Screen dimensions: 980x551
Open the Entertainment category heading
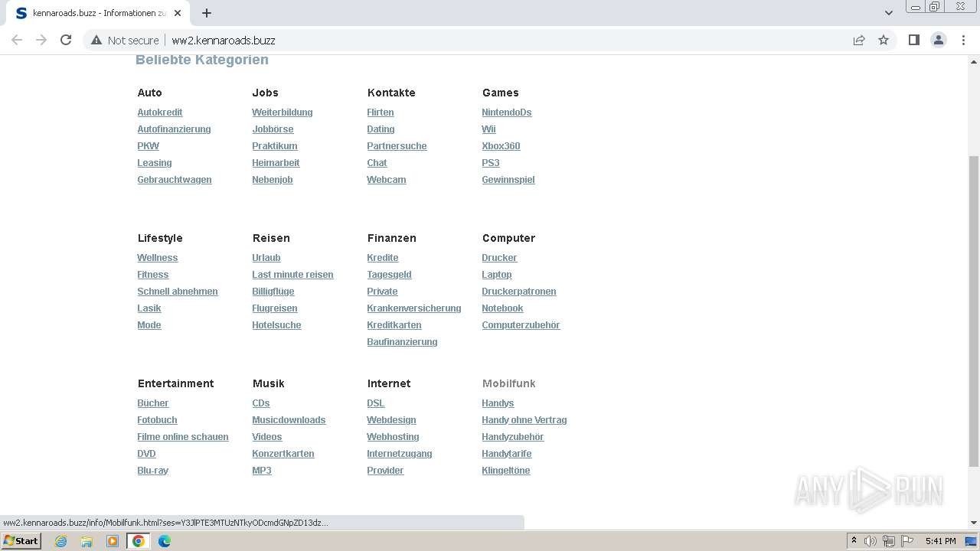tap(175, 383)
